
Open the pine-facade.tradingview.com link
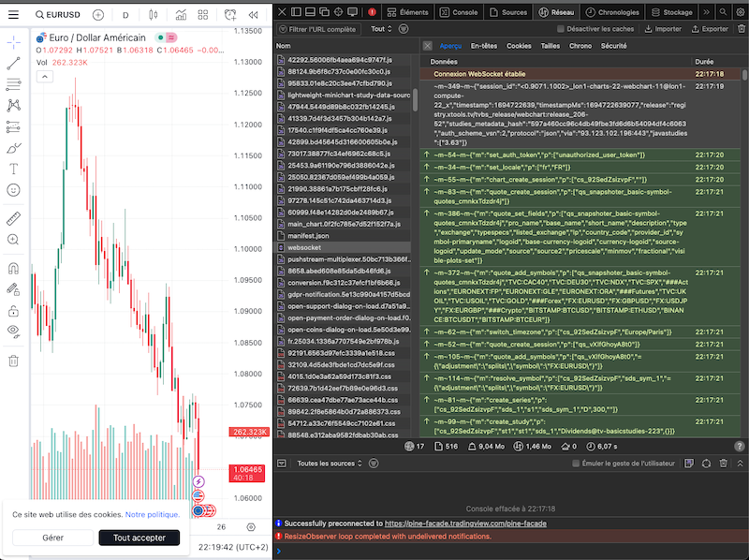(x=465, y=523)
